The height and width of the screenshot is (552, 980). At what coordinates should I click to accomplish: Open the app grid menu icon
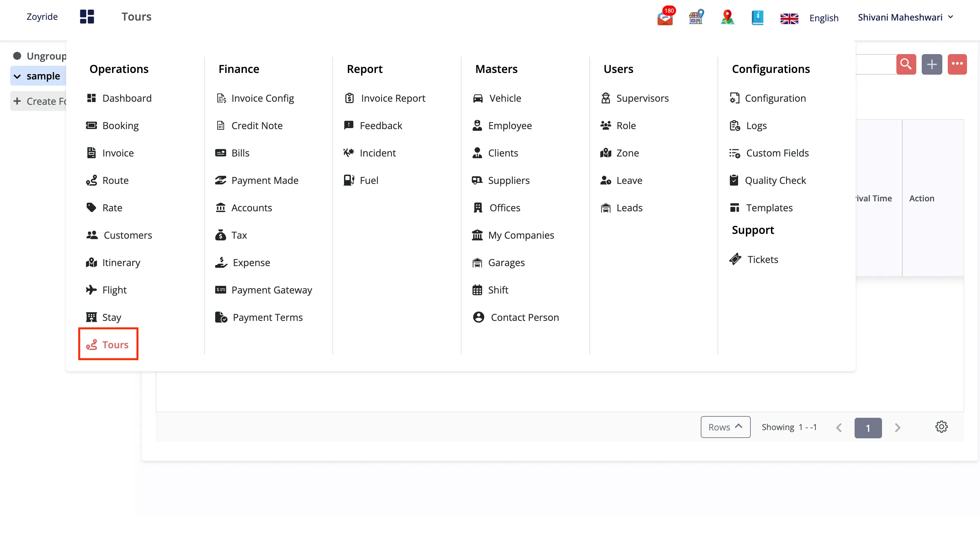87,17
